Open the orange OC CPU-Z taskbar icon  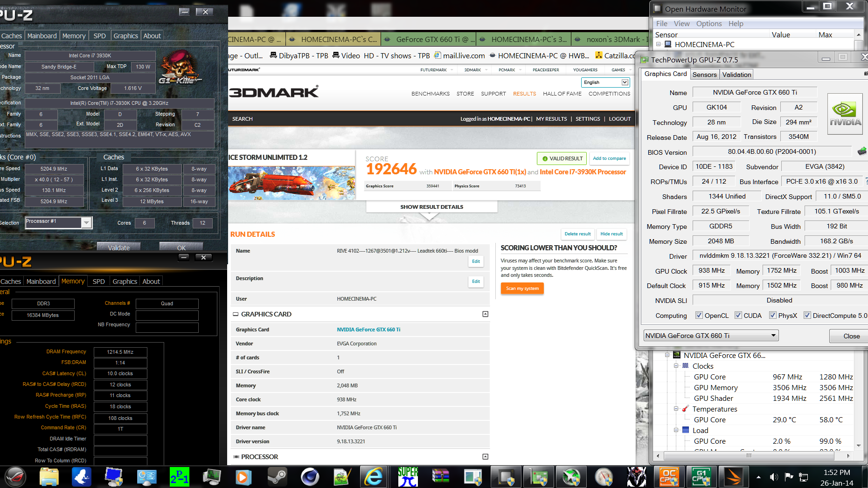coord(668,477)
